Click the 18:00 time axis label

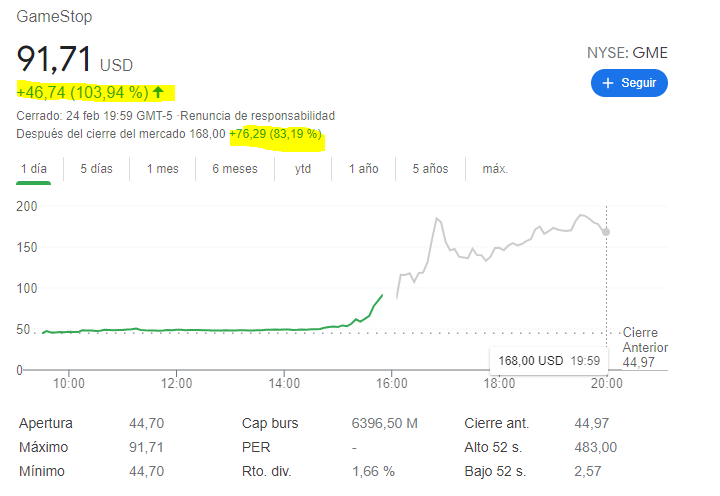[499, 383]
